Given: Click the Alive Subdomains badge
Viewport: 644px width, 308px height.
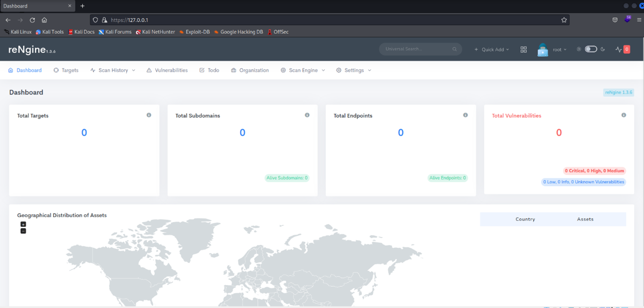Looking at the screenshot, I should pos(287,178).
